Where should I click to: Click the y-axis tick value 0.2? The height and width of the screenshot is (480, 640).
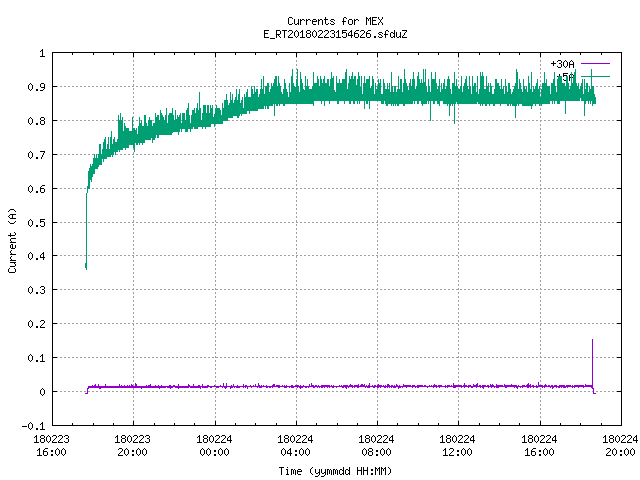point(36,324)
